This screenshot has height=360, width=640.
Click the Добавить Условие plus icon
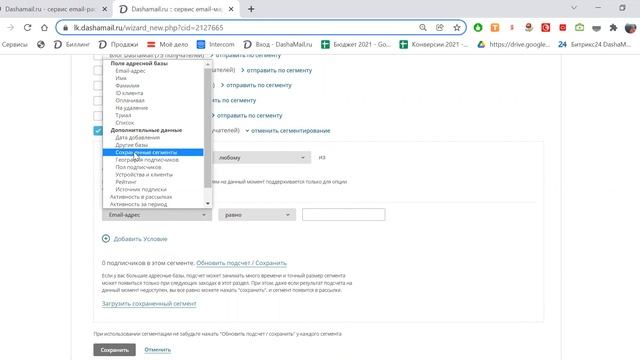(x=106, y=239)
